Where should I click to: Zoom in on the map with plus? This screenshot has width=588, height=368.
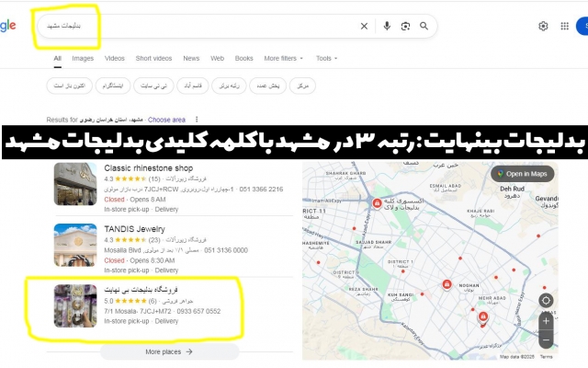coord(547,321)
